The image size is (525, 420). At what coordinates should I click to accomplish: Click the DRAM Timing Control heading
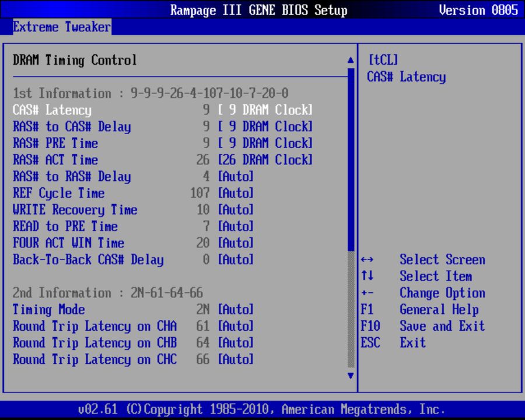point(75,60)
